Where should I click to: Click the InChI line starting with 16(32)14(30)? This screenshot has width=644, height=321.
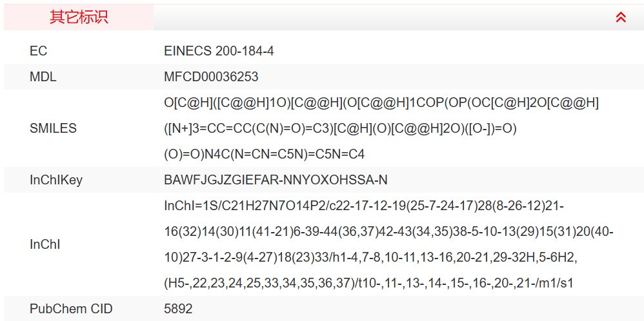coord(388,231)
